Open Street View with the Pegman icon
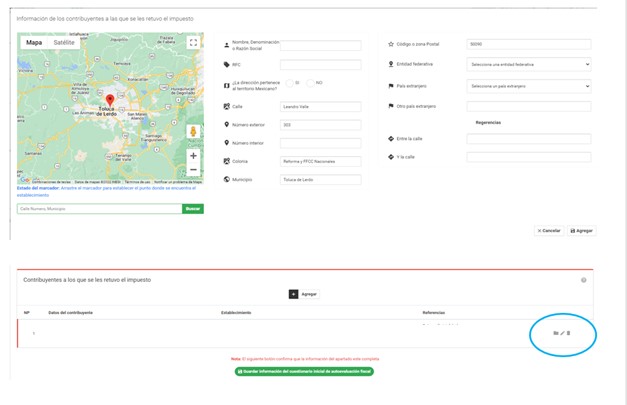 pos(193,132)
